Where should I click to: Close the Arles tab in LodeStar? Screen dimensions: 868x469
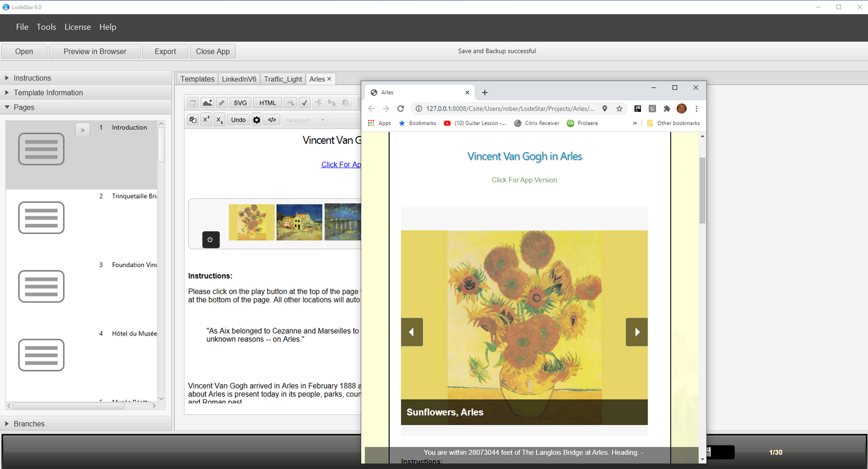tap(329, 79)
